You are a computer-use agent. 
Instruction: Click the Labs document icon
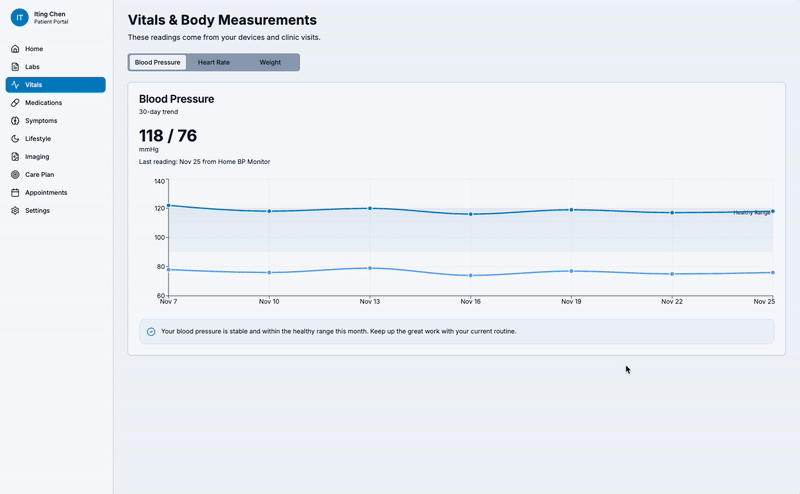tap(15, 67)
